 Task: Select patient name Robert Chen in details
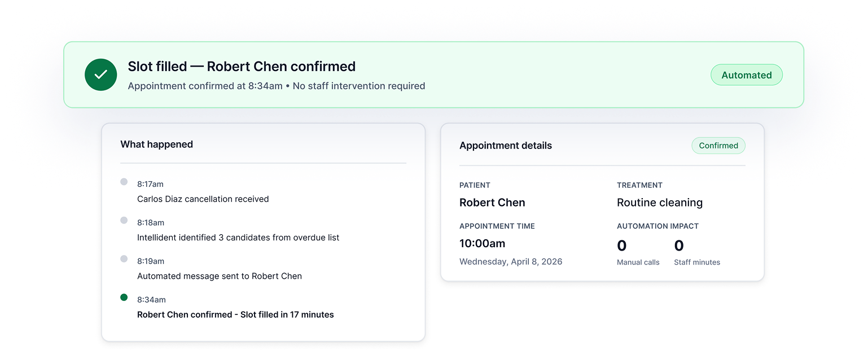(x=492, y=203)
